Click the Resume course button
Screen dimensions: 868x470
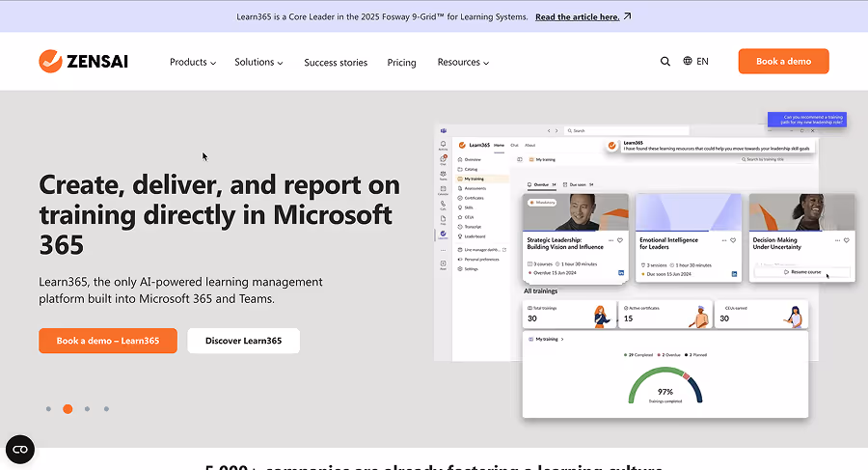point(802,272)
